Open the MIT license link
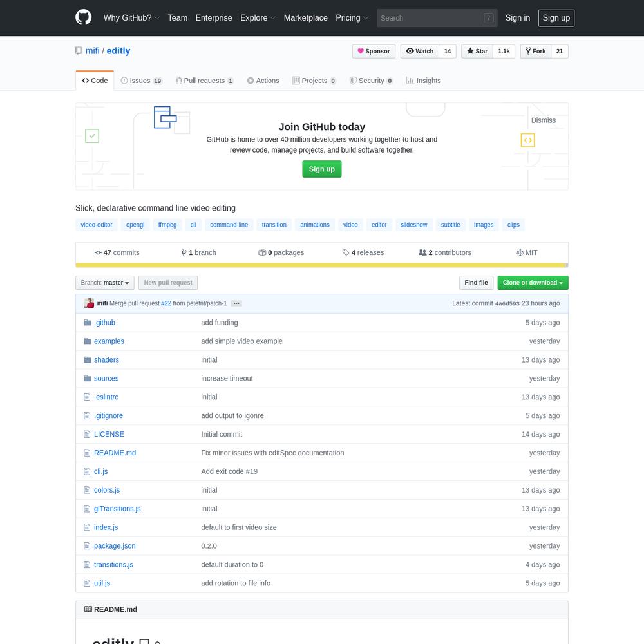The height and width of the screenshot is (644, 644). point(527,252)
